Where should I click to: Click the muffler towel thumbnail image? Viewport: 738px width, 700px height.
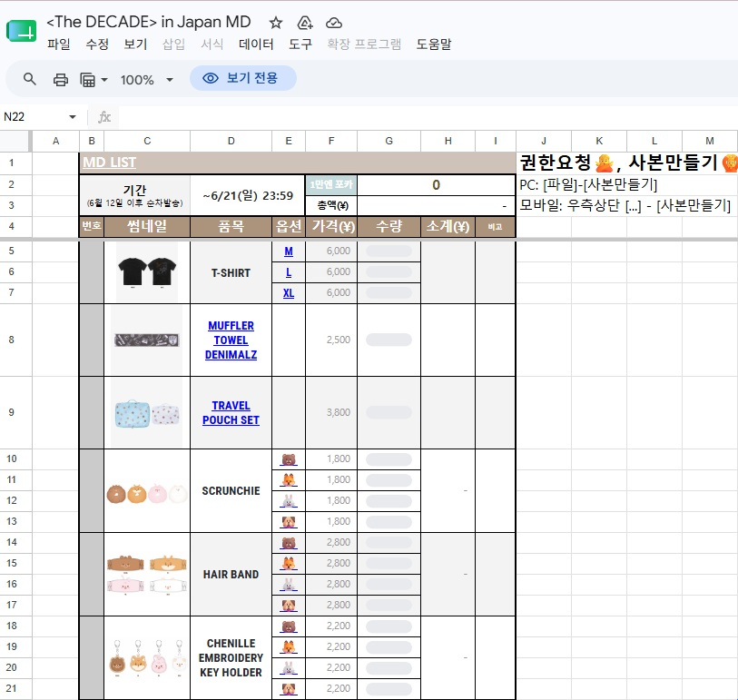pos(147,340)
